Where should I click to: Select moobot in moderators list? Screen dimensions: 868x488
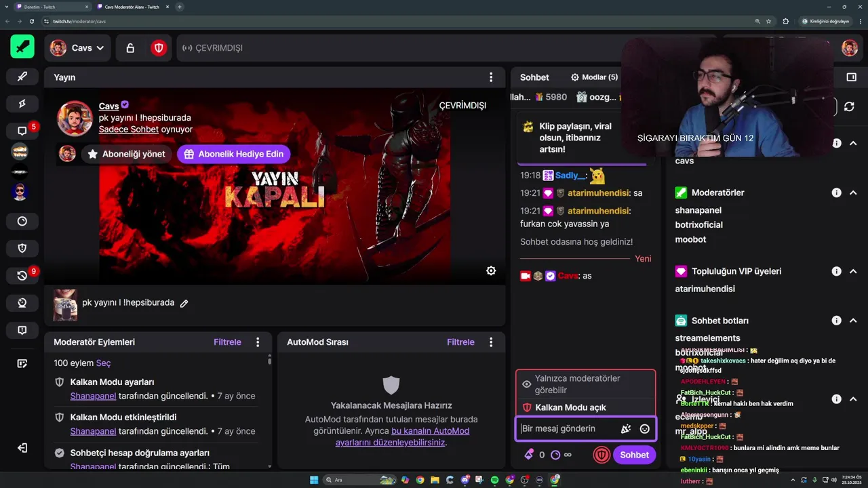[x=690, y=239]
